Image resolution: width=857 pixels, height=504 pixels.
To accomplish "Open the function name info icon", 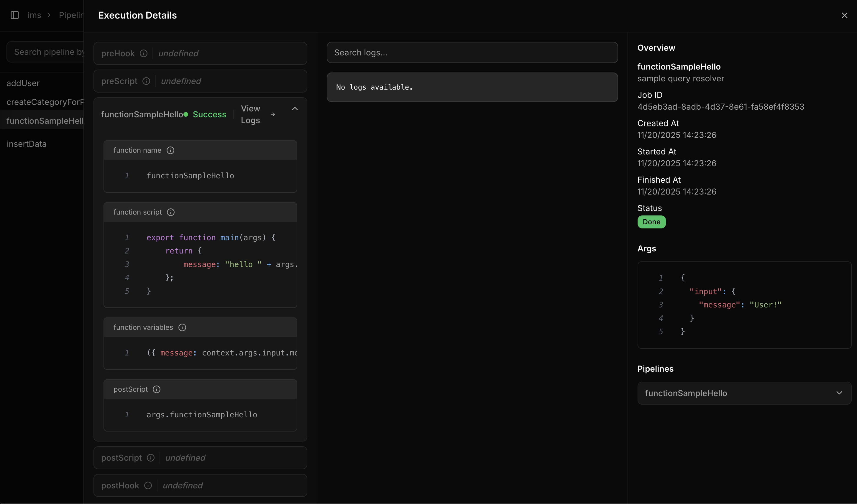I will click(x=170, y=150).
